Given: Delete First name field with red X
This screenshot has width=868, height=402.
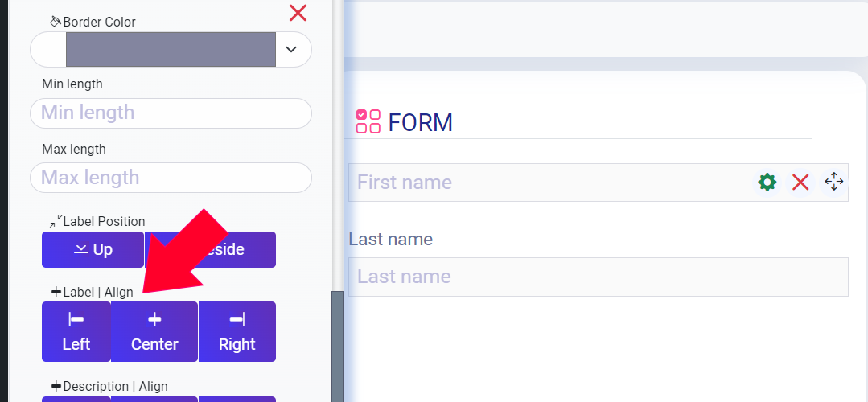Looking at the screenshot, I should [x=800, y=182].
